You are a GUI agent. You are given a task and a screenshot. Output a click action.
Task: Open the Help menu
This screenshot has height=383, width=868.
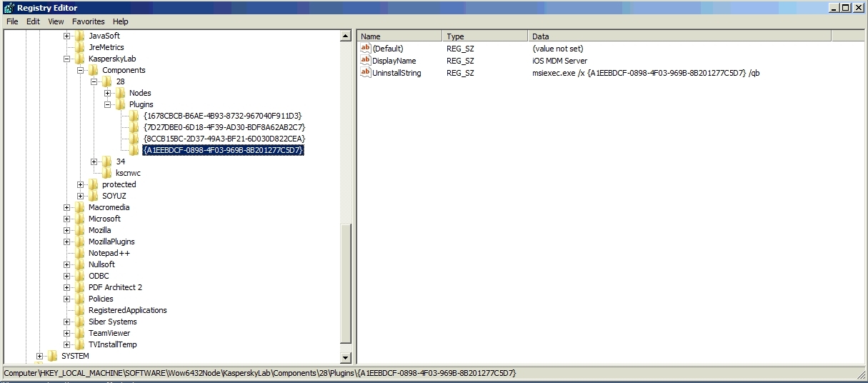(x=120, y=21)
